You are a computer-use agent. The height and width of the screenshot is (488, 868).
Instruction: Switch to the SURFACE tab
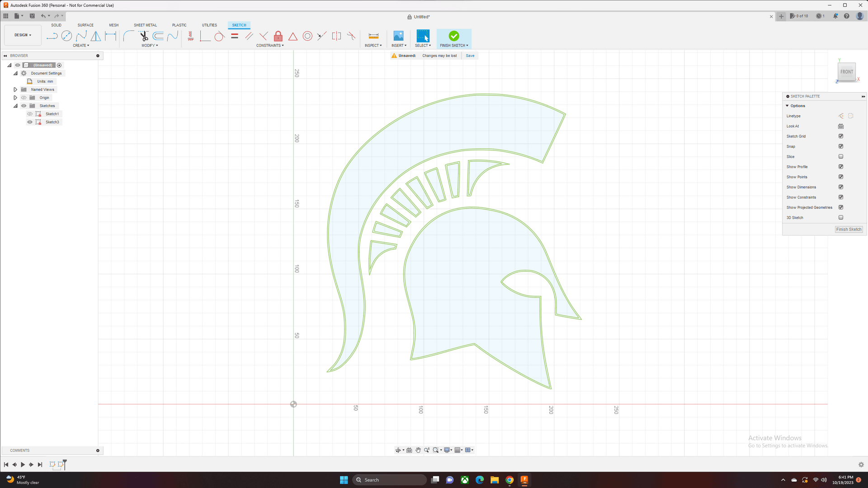(x=85, y=25)
